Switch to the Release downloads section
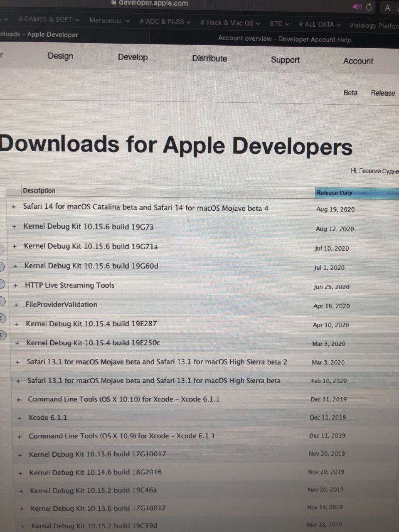 (383, 93)
